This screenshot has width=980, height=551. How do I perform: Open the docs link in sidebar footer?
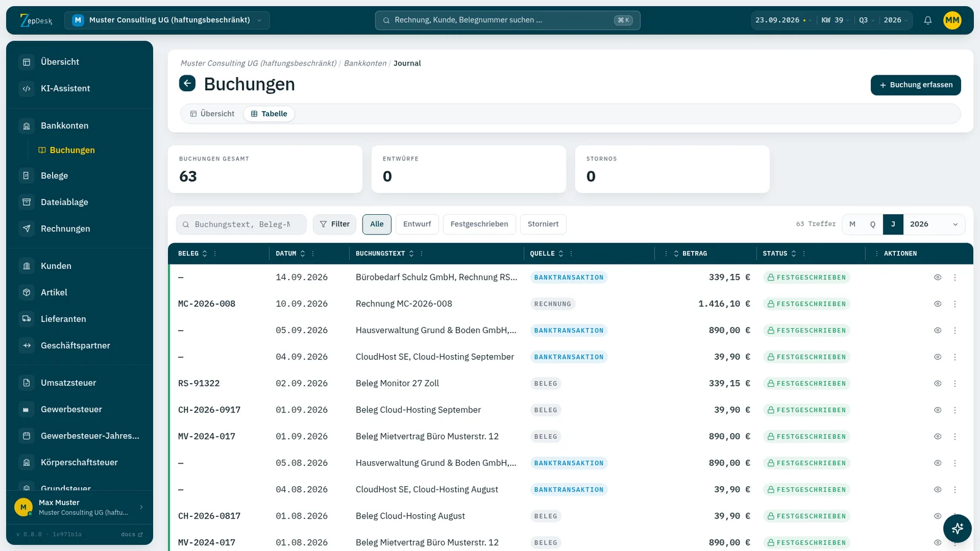click(x=132, y=534)
